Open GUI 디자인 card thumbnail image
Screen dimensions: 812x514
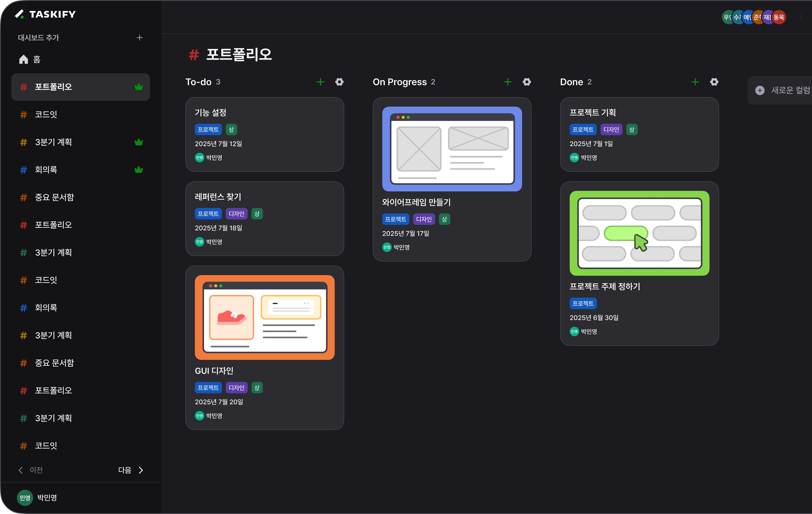pyautogui.click(x=264, y=317)
